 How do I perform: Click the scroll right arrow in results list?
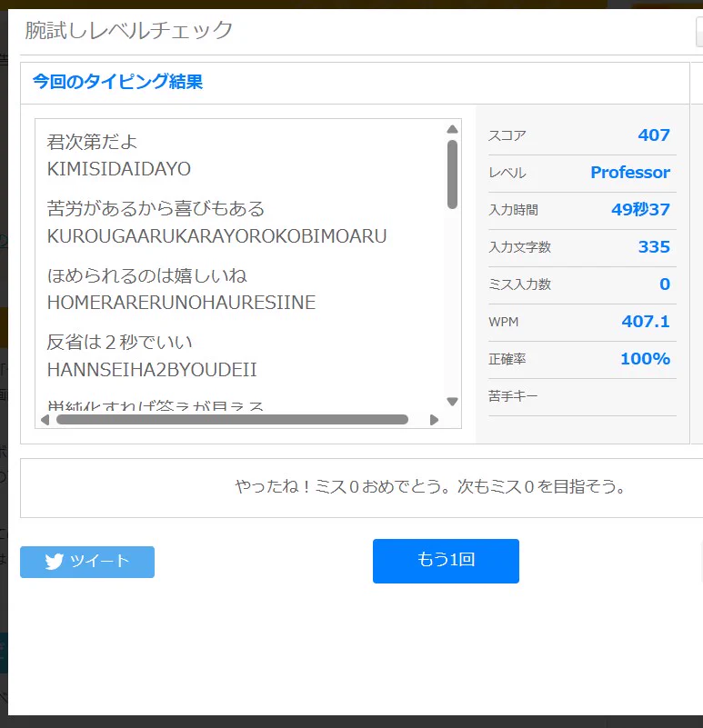click(x=434, y=420)
